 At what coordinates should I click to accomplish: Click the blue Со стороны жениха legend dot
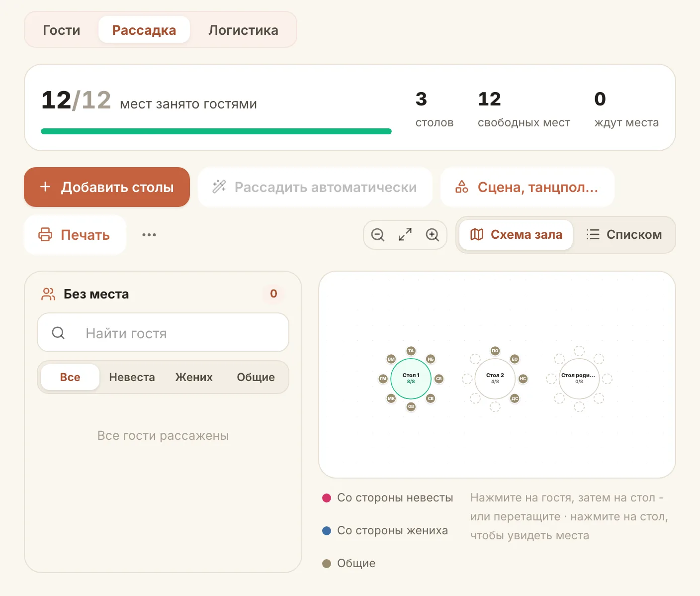tap(327, 531)
